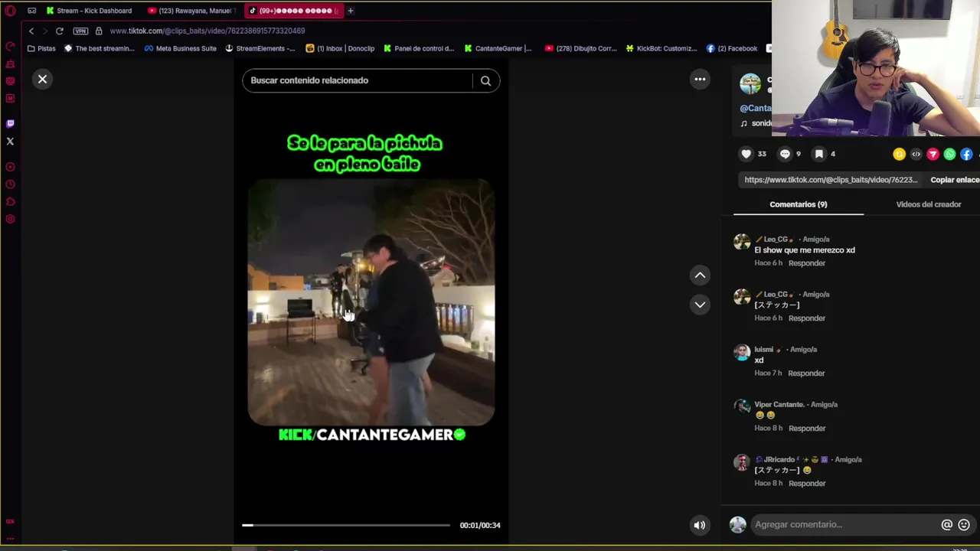Screen dimensions: 980x551
Task: Open the Viper Cantante username
Action: [x=779, y=405]
